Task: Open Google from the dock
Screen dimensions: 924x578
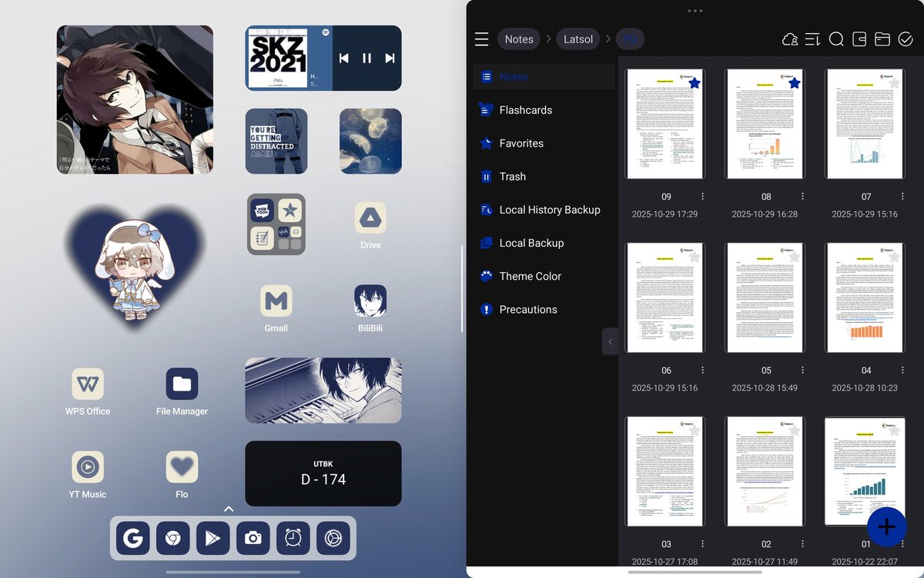Action: (133, 538)
